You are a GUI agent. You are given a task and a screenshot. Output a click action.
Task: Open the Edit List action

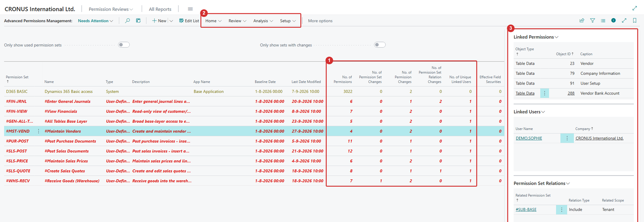[189, 21]
